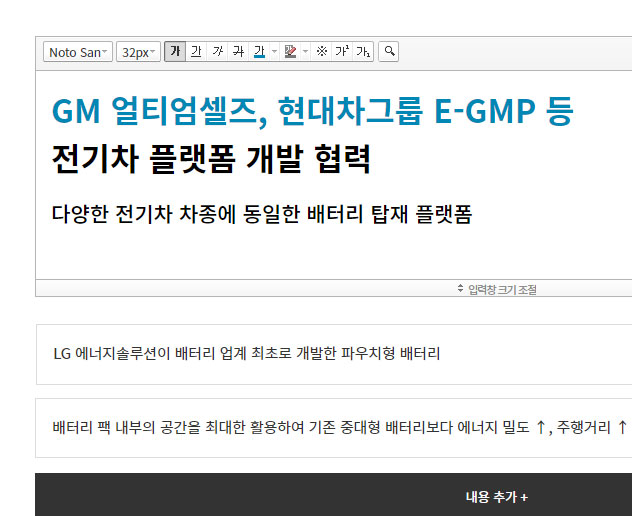Viewport: 632px width, 516px height.
Task: Insert a special character with ※ icon
Action: [x=321, y=52]
